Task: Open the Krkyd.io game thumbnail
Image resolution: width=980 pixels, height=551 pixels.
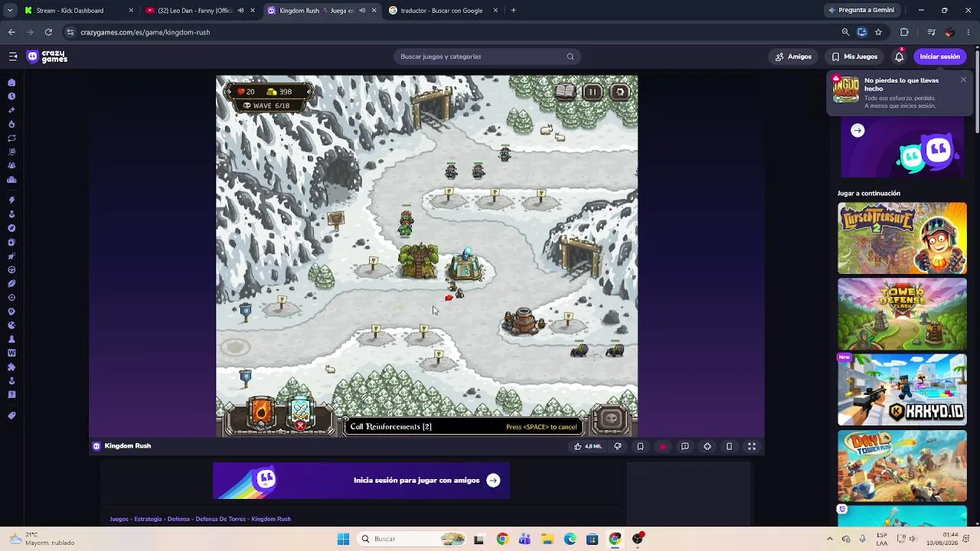Action: click(x=902, y=390)
